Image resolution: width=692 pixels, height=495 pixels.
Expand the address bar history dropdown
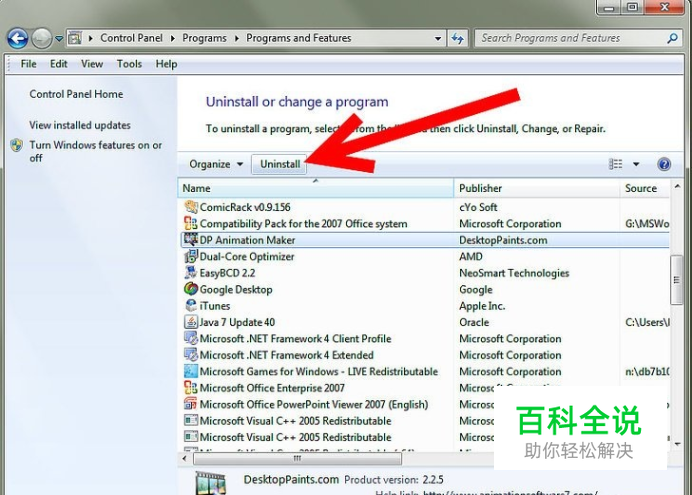(x=438, y=38)
